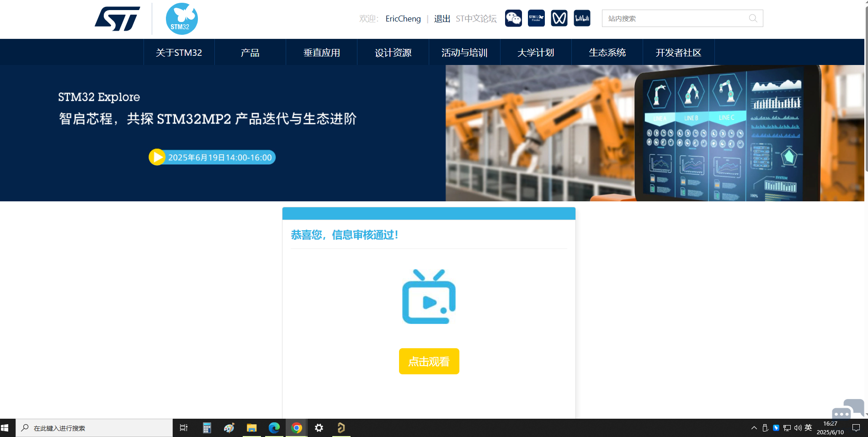Viewport: 868px width, 437px height.
Task: Open Task View on the taskbar
Action: point(184,428)
